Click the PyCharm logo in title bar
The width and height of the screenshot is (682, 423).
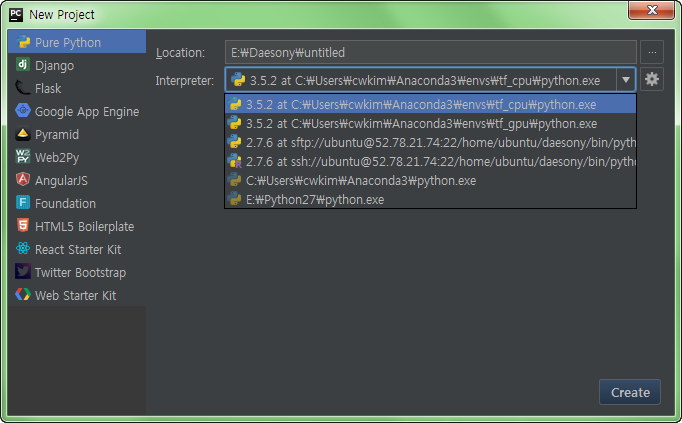tap(16, 14)
